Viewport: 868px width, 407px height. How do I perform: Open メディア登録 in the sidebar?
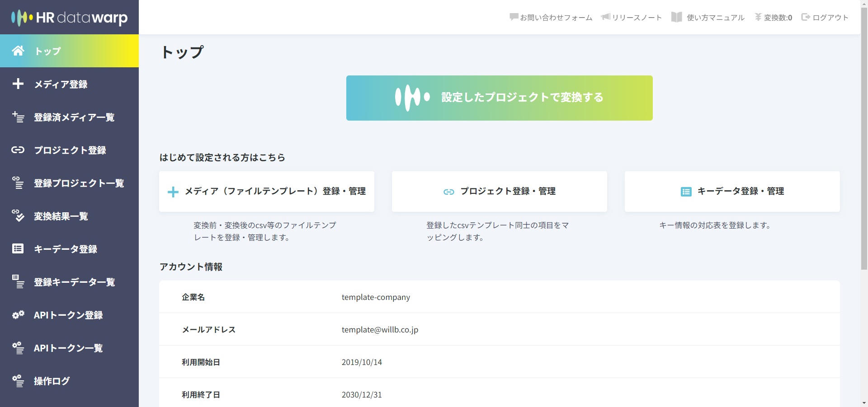pyautogui.click(x=69, y=84)
